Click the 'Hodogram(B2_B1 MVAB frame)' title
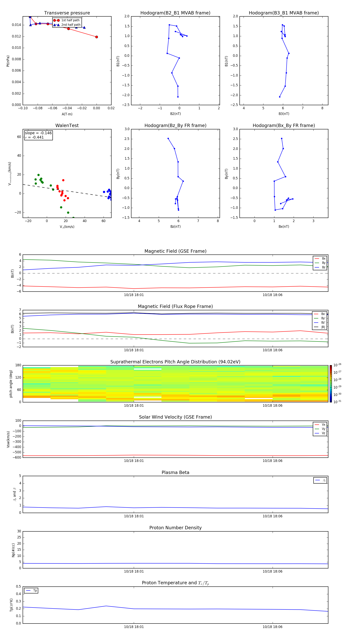The width and height of the screenshot is (351, 644). click(x=175, y=13)
